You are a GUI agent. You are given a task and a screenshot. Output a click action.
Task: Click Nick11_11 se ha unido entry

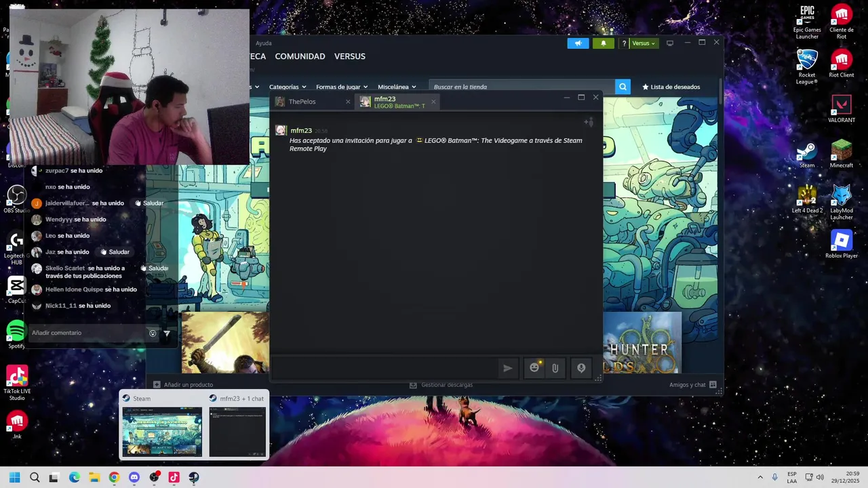[x=71, y=306]
